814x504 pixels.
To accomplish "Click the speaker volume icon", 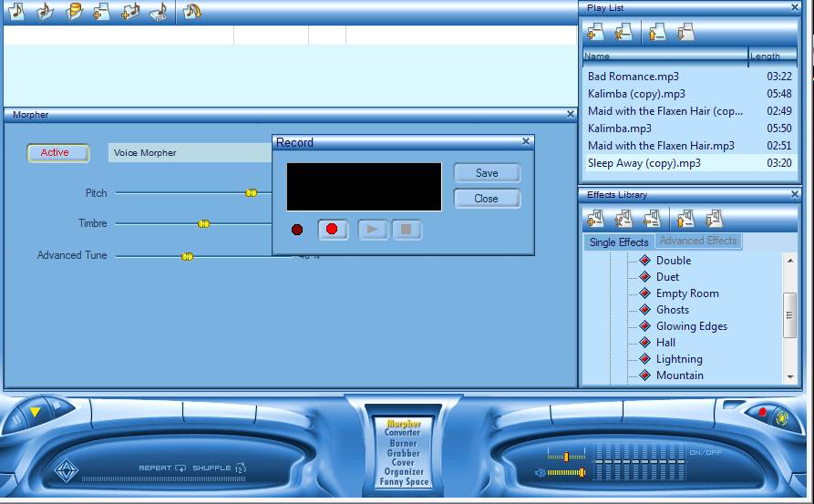I will 541,473.
